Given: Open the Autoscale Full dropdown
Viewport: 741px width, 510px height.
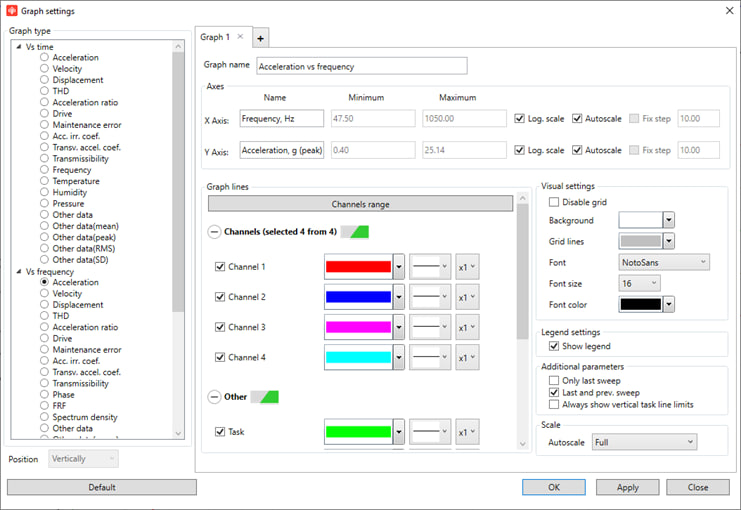Looking at the screenshot, I should pyautogui.click(x=644, y=442).
